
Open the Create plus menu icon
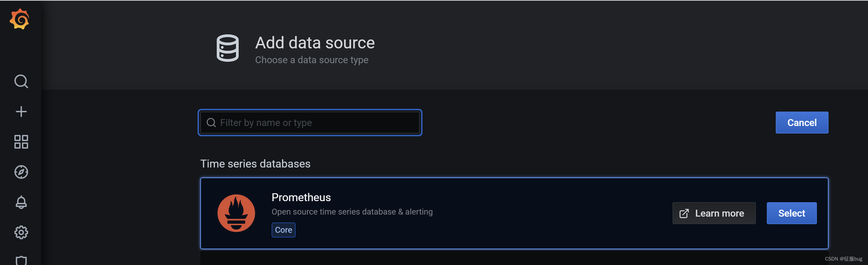click(x=21, y=112)
